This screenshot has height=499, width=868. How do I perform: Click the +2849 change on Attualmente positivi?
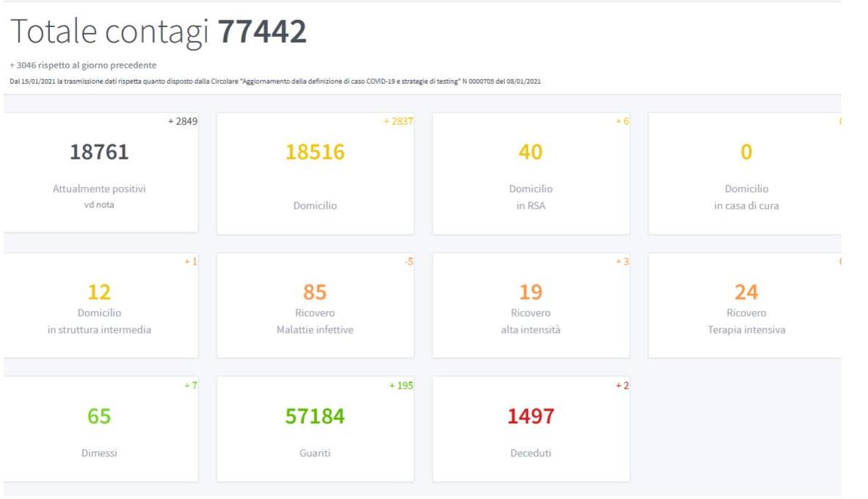(182, 121)
